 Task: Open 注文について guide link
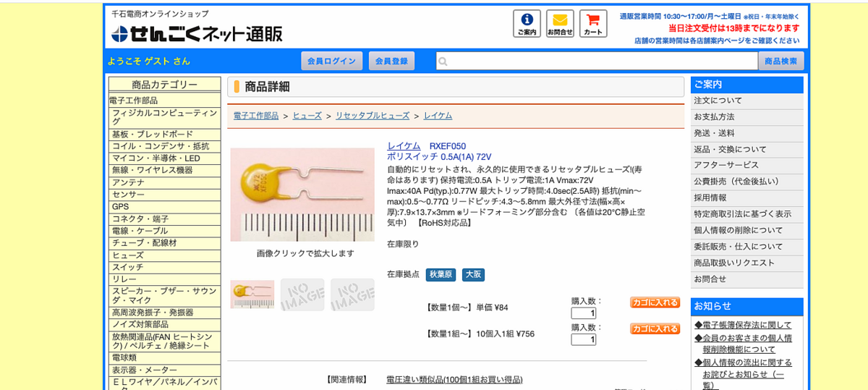pos(746,101)
